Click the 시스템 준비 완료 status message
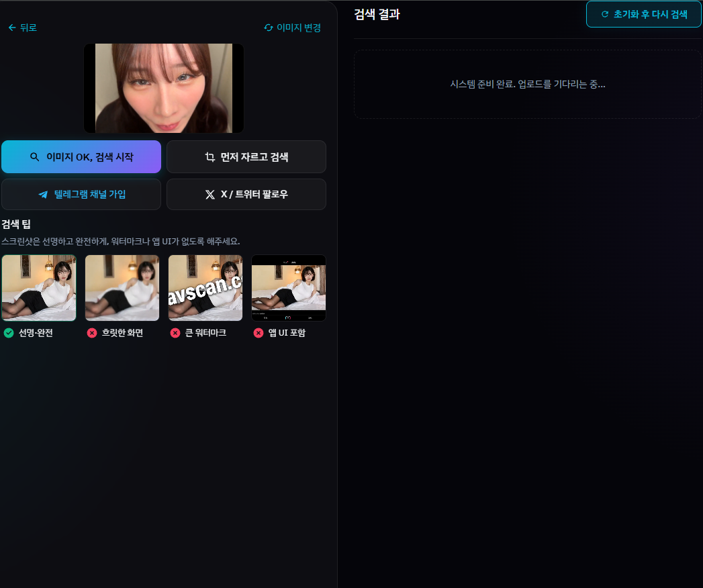This screenshot has width=703, height=588. tap(528, 85)
